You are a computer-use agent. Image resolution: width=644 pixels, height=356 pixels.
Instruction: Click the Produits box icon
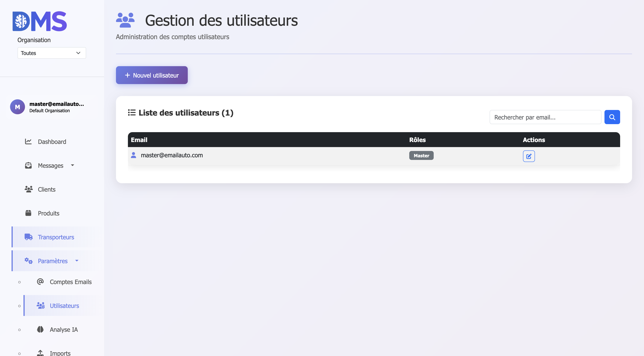point(28,213)
